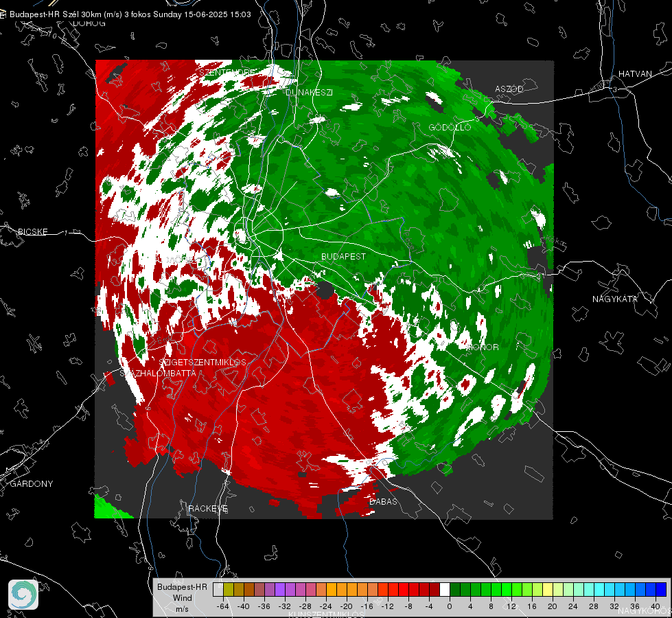
Task: Click the 0 legend scale label
Action: click(x=450, y=606)
